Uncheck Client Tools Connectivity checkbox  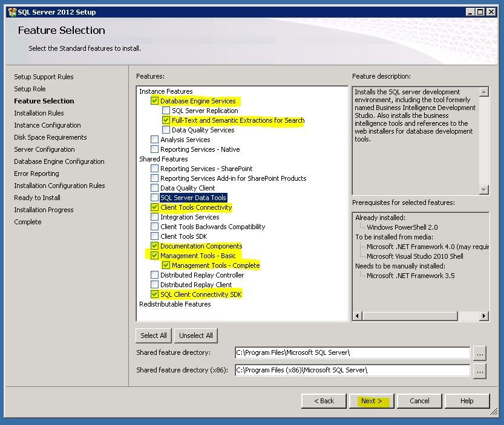click(154, 207)
